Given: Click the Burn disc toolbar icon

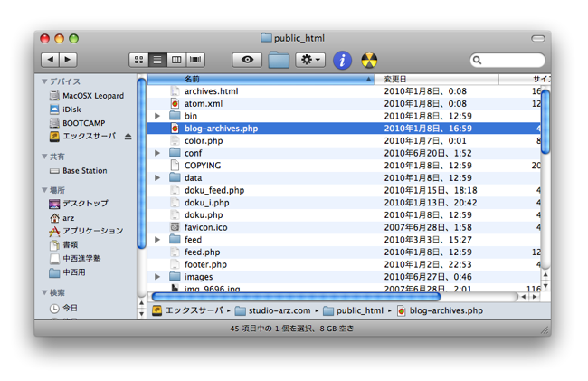Looking at the screenshot, I should 369,60.
